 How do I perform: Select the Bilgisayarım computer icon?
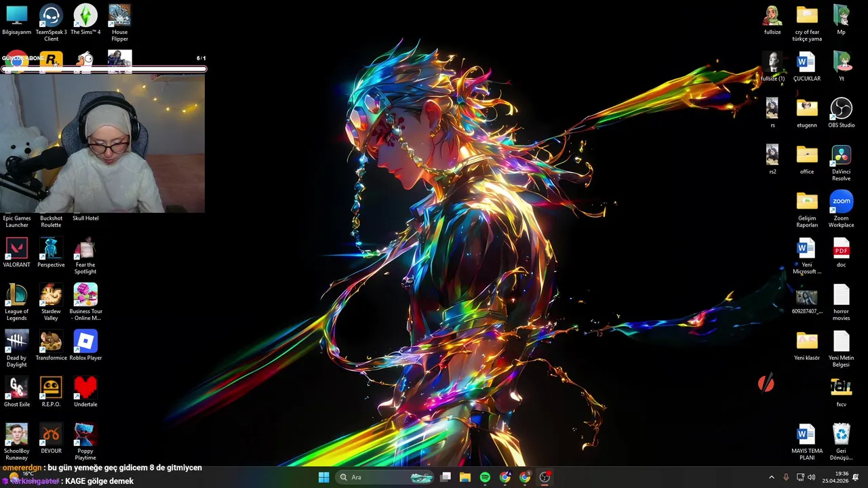[16, 19]
